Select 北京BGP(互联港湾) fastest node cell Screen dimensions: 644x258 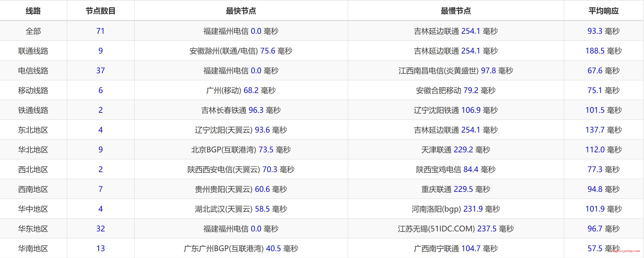tap(241, 150)
